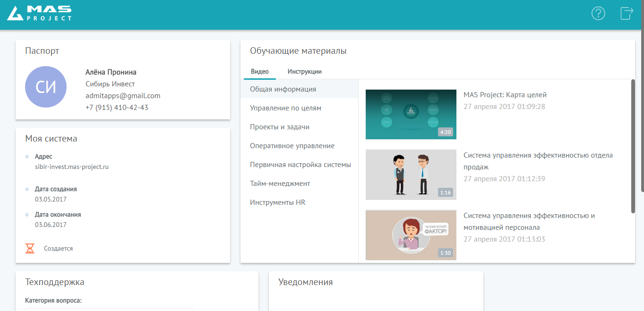
Task: Open the Управление по целям category
Action: [x=285, y=108]
